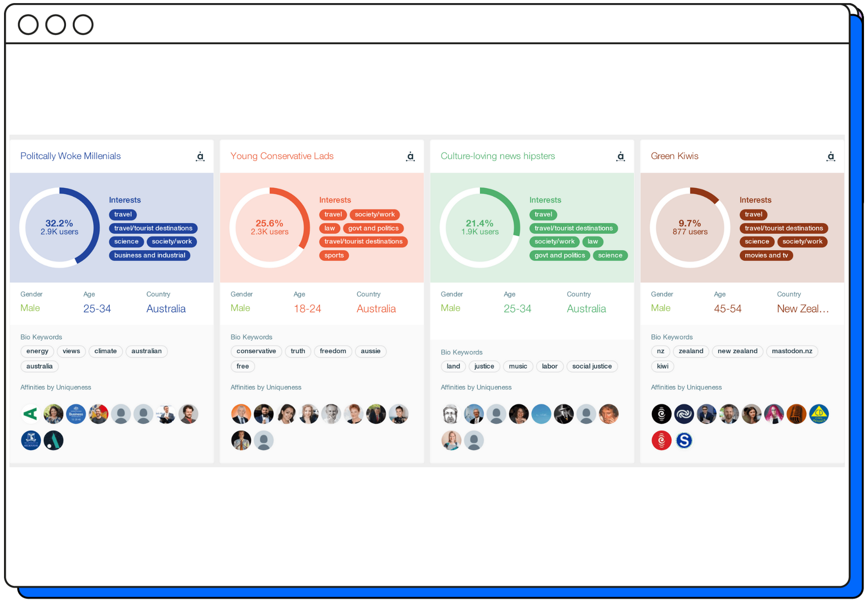Click the Audiense icon on Culture-loving news hipsters card
Screen dimensions: 868x602
click(620, 157)
